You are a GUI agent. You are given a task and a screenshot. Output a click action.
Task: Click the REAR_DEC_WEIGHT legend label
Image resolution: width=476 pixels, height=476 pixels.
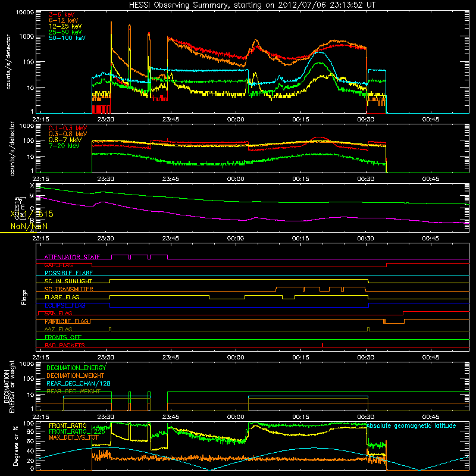pyautogui.click(x=73, y=392)
